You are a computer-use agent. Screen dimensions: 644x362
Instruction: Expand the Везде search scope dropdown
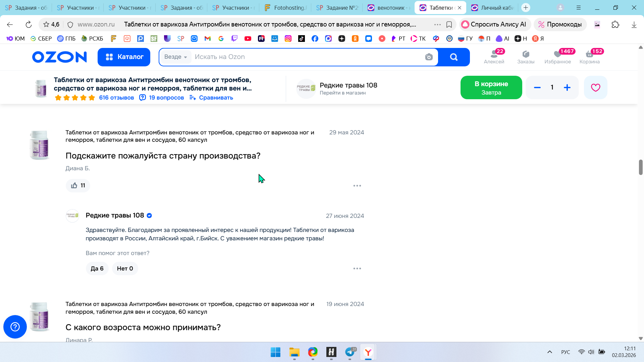tap(175, 57)
